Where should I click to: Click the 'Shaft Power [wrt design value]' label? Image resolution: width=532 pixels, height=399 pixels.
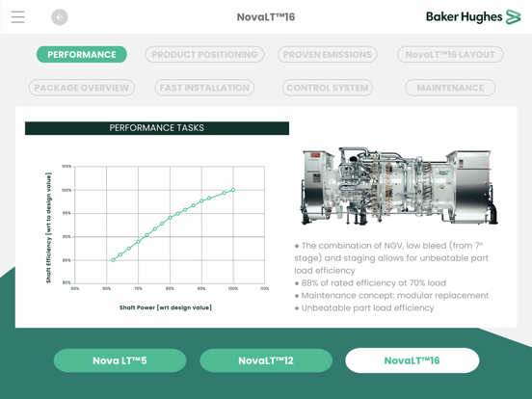pyautogui.click(x=166, y=307)
